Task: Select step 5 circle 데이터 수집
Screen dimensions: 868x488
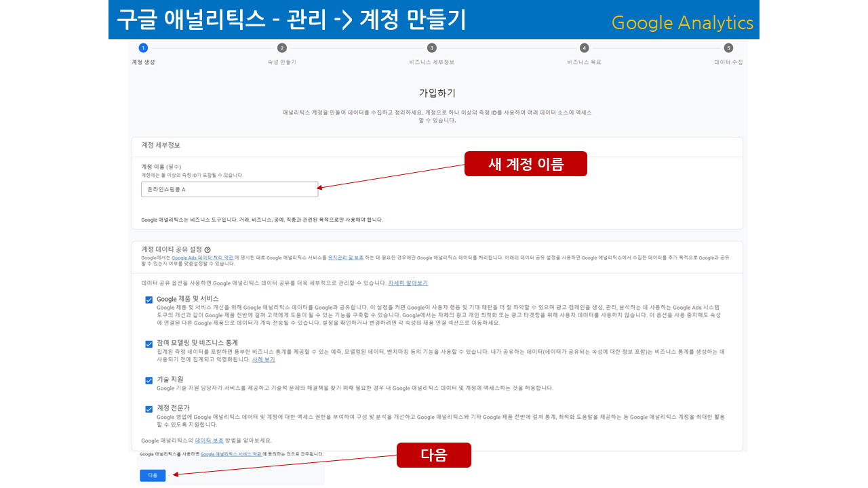Action: click(x=728, y=48)
